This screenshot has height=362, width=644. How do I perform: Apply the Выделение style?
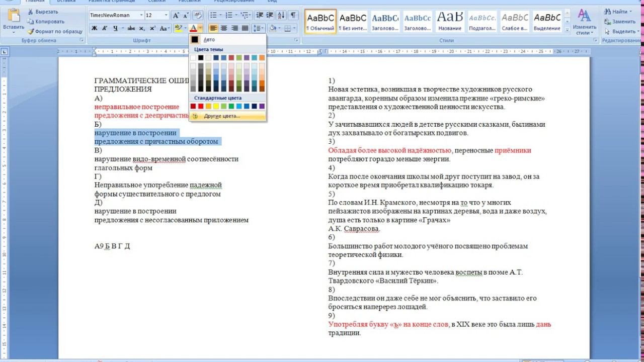click(x=547, y=22)
